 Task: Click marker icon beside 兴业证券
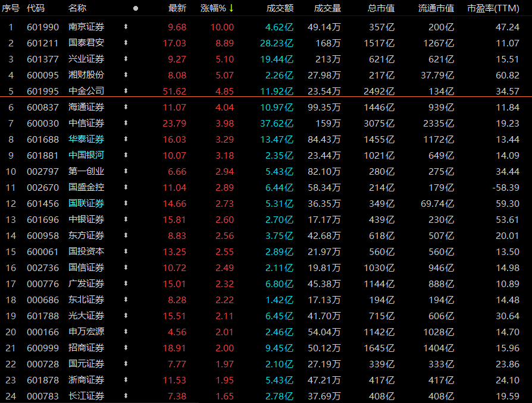[126, 59]
